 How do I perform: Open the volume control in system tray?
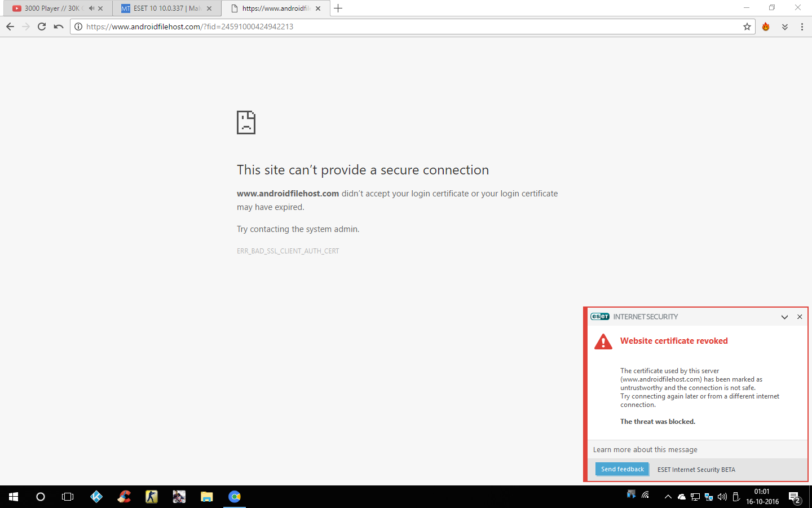[x=722, y=497]
